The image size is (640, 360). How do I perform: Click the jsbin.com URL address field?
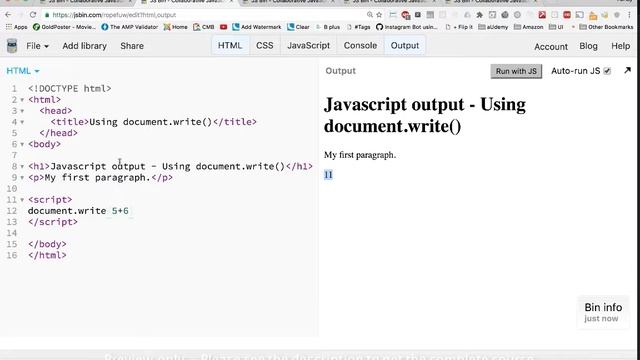[204, 15]
